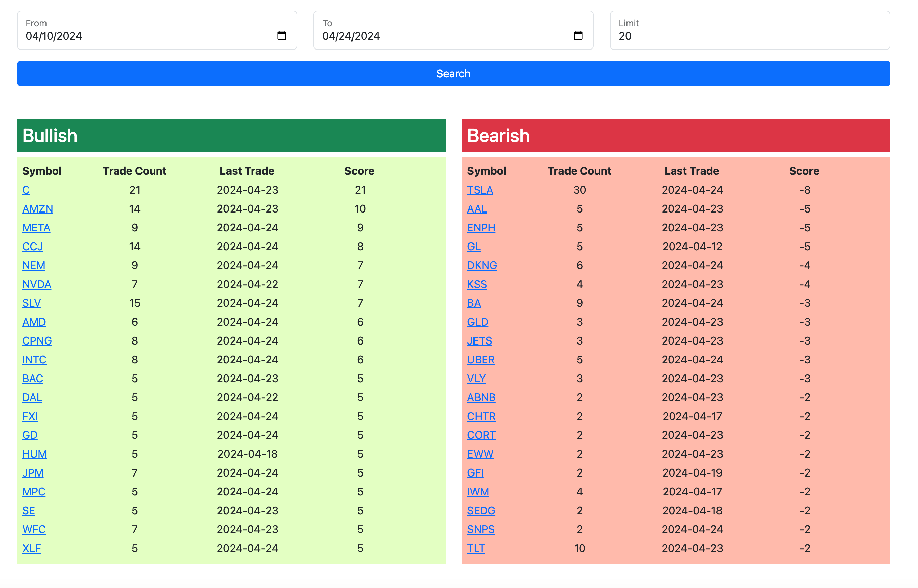Click GL last trade date 2024-04-12
The height and width of the screenshot is (588, 918).
coord(692,246)
